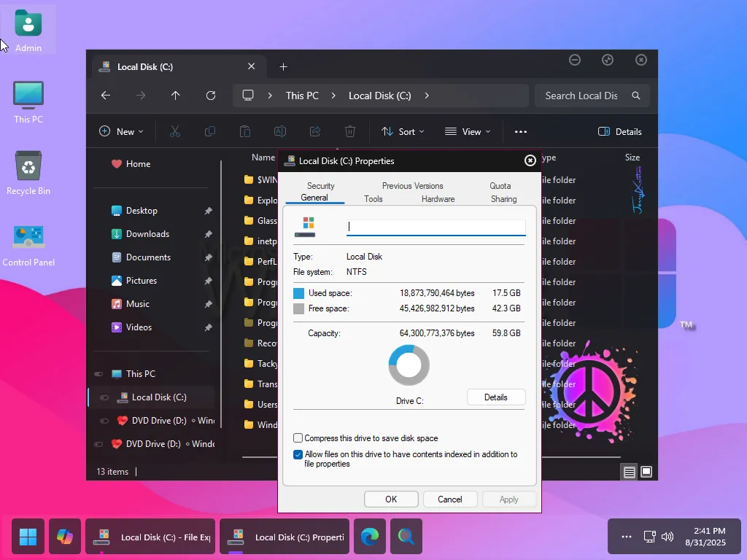Viewport: 747px width, 560px height.
Task: Expand the nested DVD Drive (D:) node toggle
Action: pos(104,421)
